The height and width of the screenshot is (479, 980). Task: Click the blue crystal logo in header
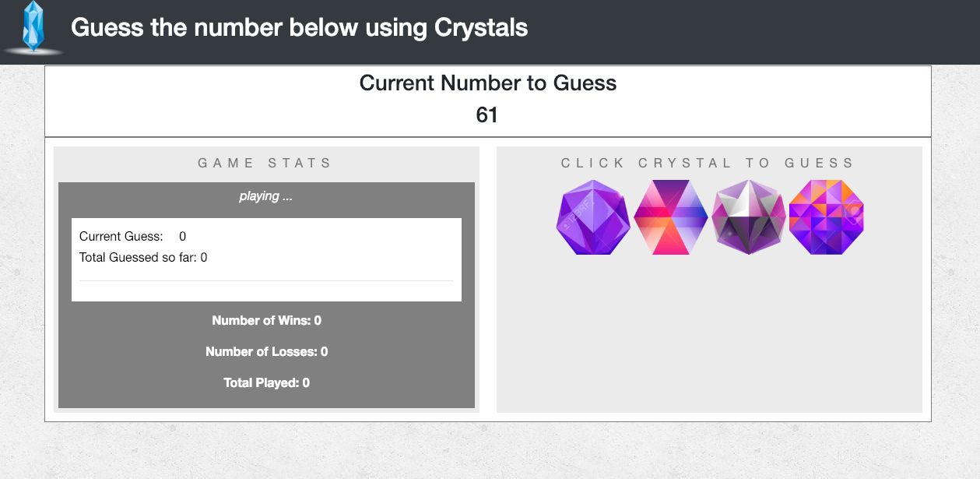coord(33,28)
